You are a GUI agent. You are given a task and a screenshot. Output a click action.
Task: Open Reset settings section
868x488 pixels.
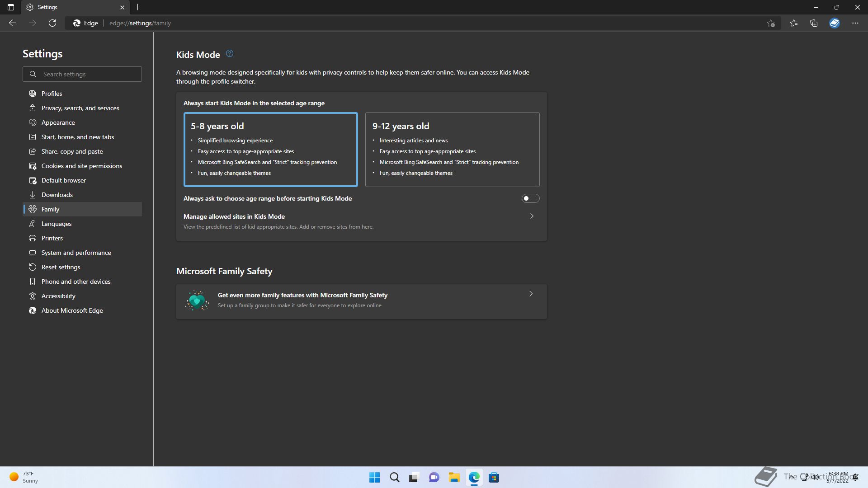(x=82, y=267)
